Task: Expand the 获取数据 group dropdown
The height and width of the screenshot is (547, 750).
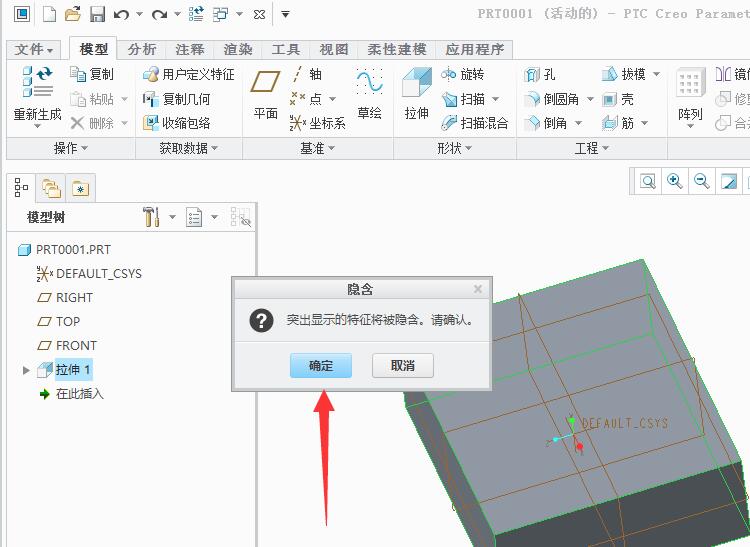Action: coord(188,148)
